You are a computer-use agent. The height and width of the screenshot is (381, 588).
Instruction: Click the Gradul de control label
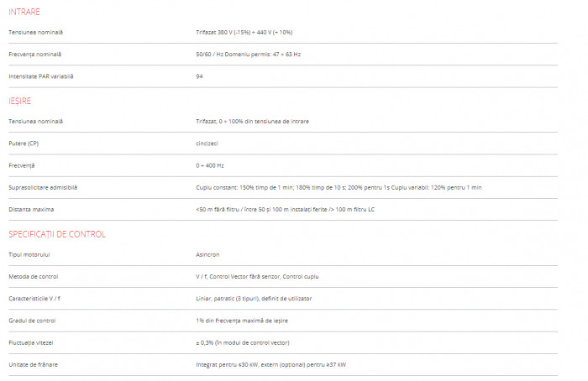(x=32, y=320)
